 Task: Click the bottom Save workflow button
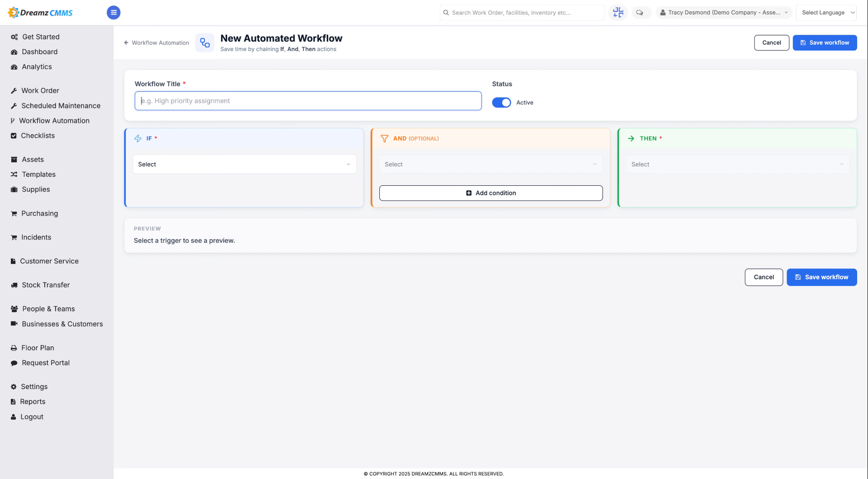[822, 277]
